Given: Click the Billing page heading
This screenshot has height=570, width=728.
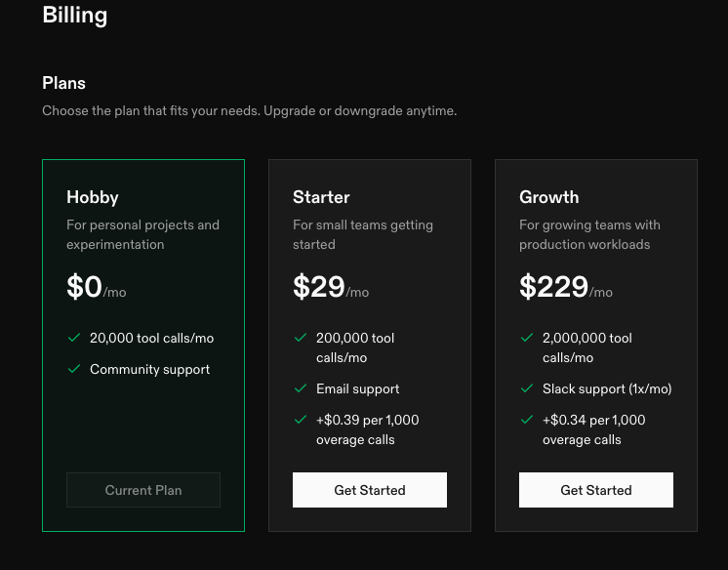Looking at the screenshot, I should click(75, 16).
